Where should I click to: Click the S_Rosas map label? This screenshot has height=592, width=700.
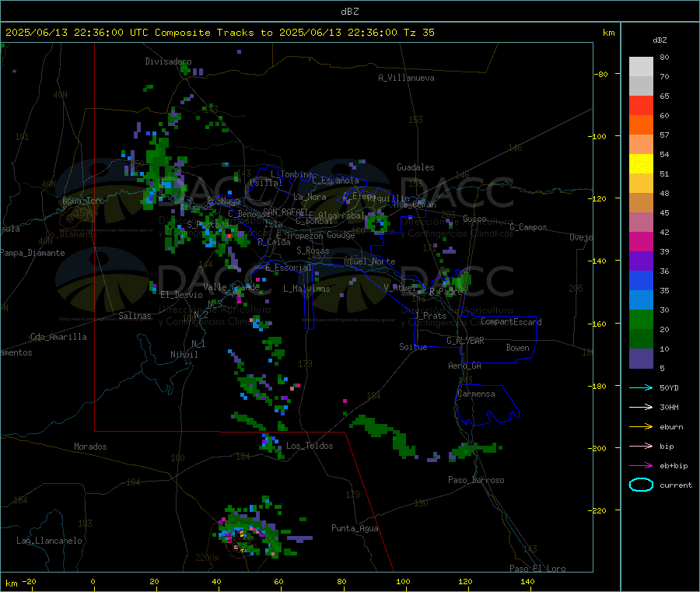click(313, 250)
